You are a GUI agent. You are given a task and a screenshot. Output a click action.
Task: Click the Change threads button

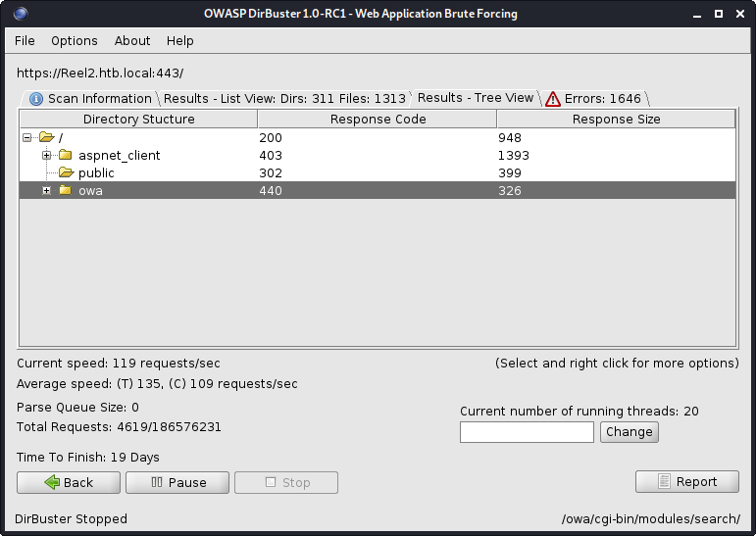pos(629,432)
